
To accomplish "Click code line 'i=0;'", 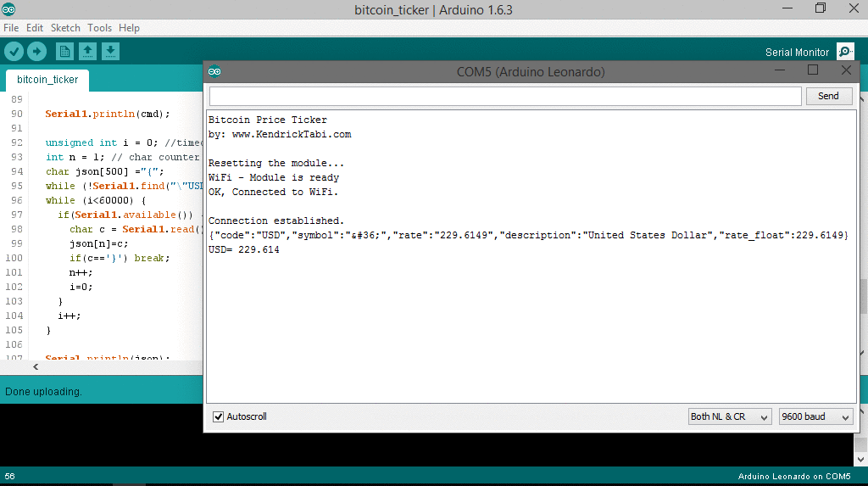I will (81, 287).
